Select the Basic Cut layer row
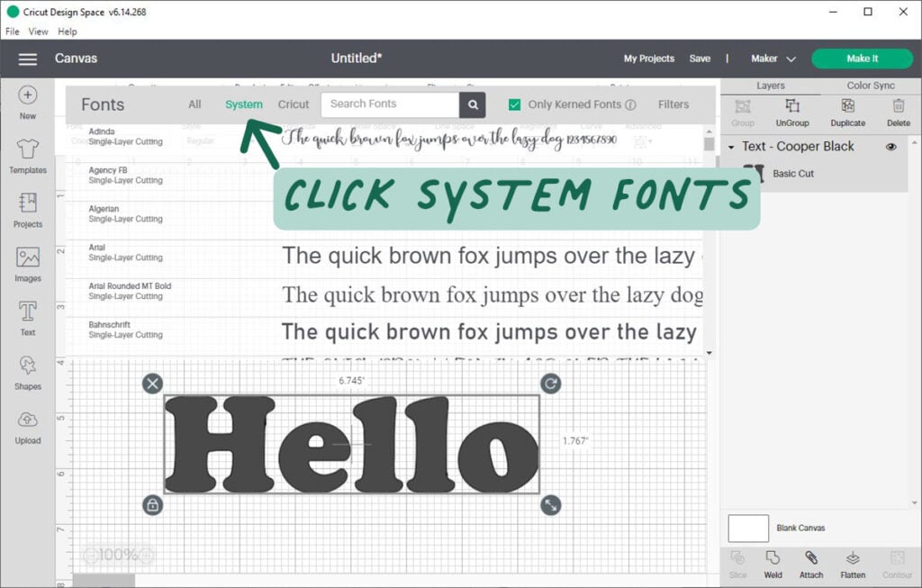The width and height of the screenshot is (922, 588). [x=814, y=174]
